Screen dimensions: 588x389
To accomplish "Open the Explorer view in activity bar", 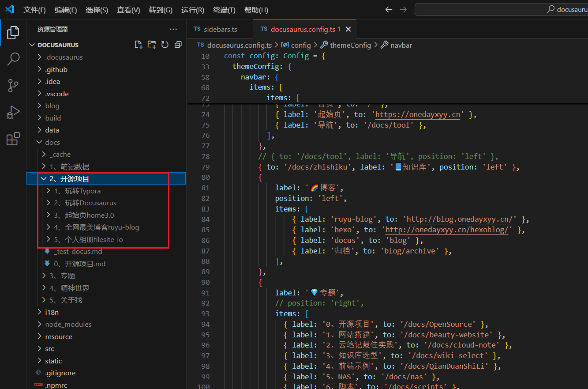I will (13, 32).
